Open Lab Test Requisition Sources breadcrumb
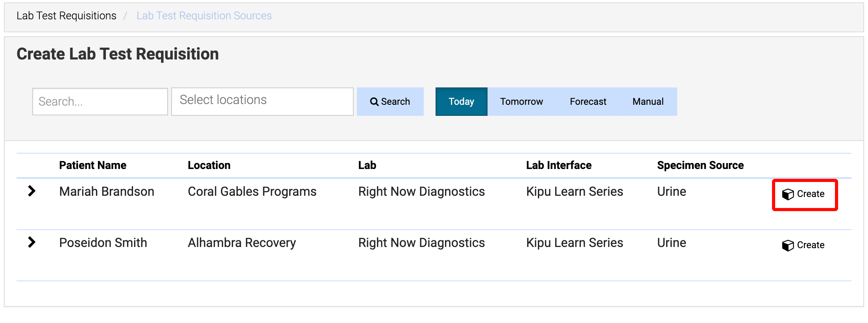This screenshot has height=323, width=868. [204, 16]
